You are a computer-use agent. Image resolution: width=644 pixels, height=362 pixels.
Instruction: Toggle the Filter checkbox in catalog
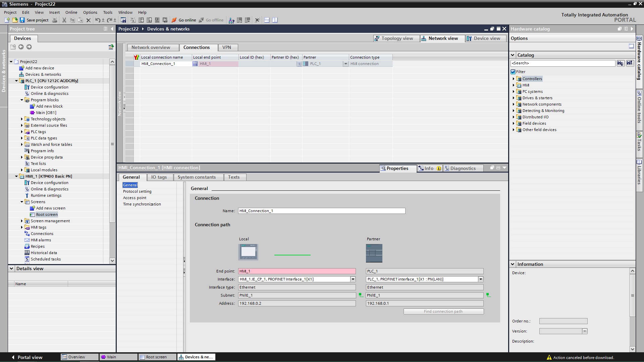pos(513,72)
